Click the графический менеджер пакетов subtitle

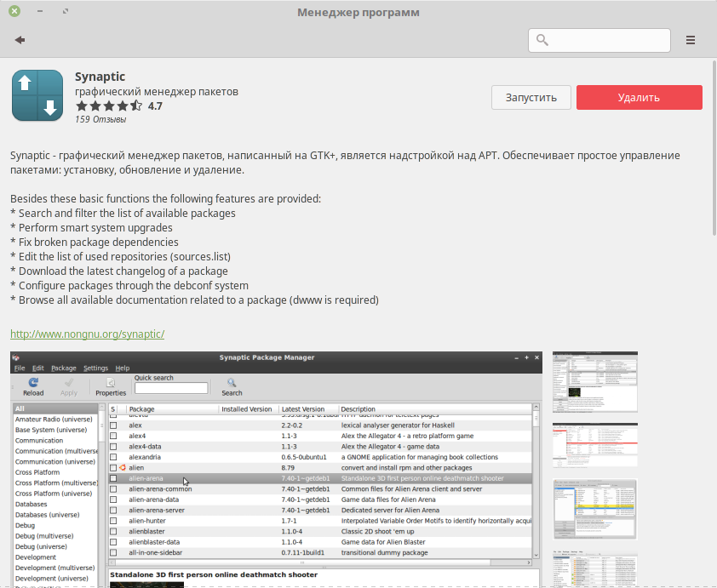[157, 91]
